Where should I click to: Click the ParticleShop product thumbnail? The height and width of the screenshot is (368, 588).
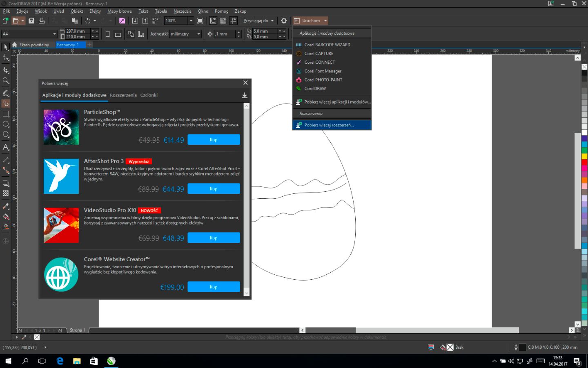click(x=61, y=127)
